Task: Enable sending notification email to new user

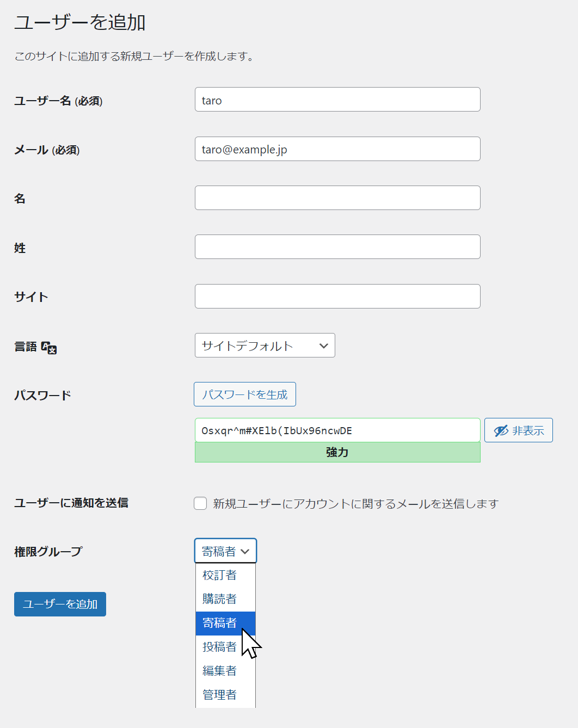Action: pyautogui.click(x=200, y=503)
